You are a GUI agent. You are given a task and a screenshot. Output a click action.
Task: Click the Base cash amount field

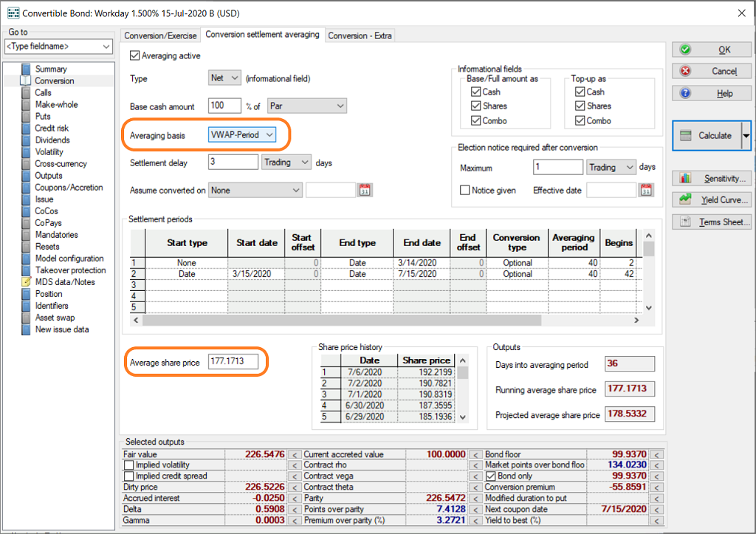[x=224, y=106]
